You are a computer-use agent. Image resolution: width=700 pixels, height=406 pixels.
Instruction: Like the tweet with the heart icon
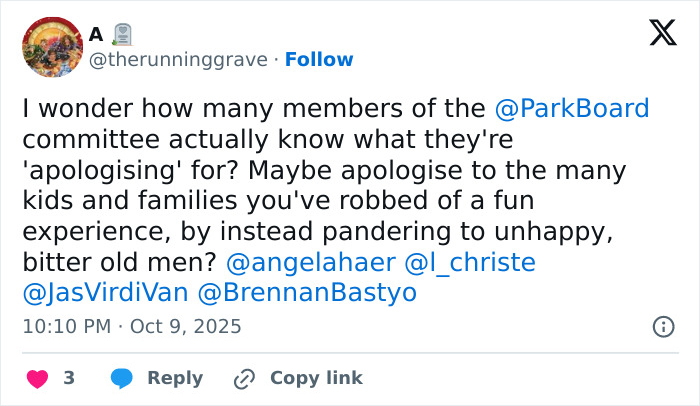click(37, 378)
